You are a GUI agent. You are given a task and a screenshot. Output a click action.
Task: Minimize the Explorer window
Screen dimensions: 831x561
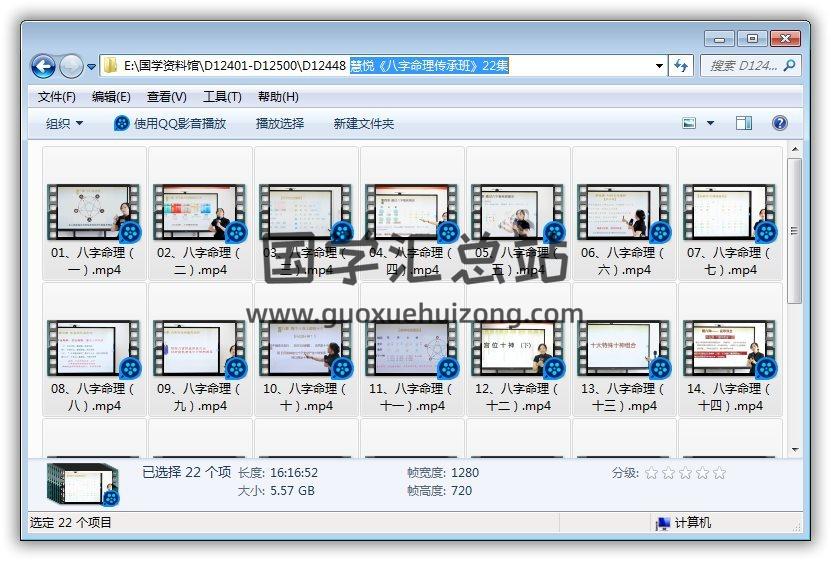(x=719, y=39)
